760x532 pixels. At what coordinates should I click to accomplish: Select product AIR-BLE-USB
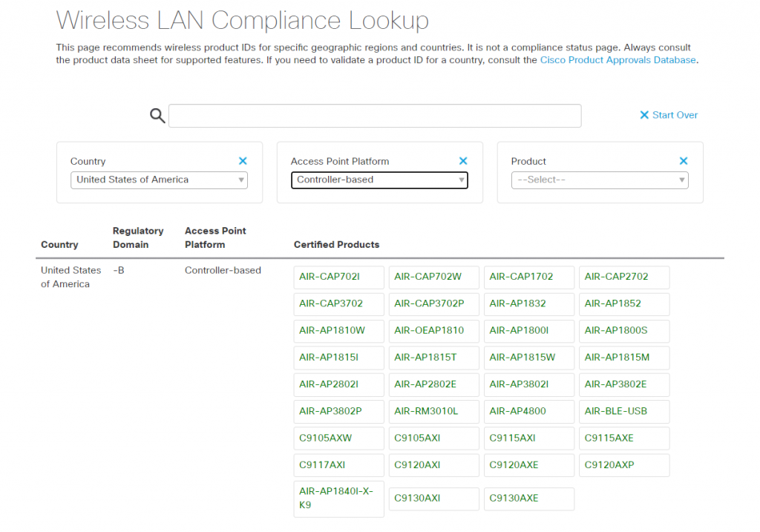[624, 412]
